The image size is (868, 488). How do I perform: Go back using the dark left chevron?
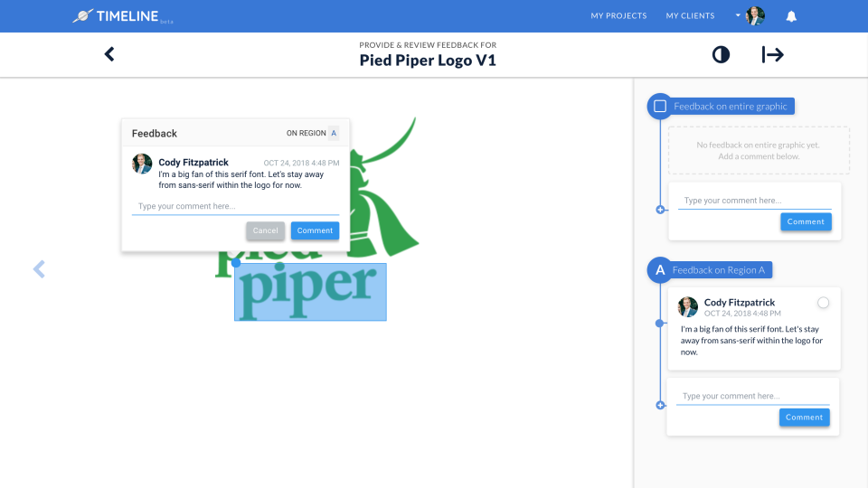[109, 54]
